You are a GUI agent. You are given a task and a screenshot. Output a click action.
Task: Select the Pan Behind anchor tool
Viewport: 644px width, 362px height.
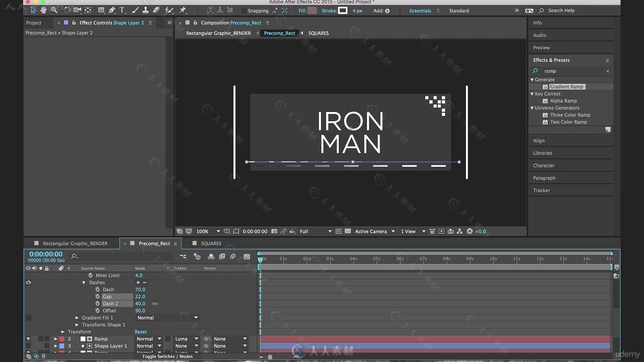88,10
